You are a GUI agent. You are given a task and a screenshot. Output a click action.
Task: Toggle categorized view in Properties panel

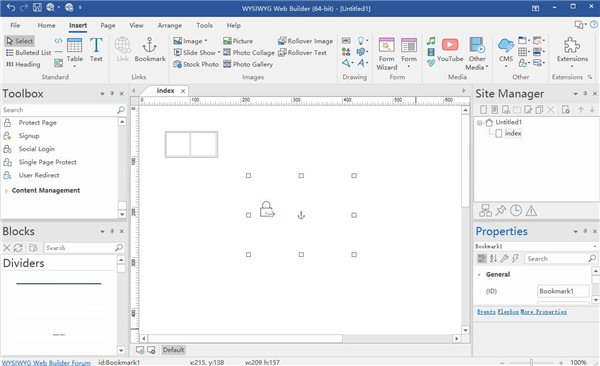(x=482, y=258)
